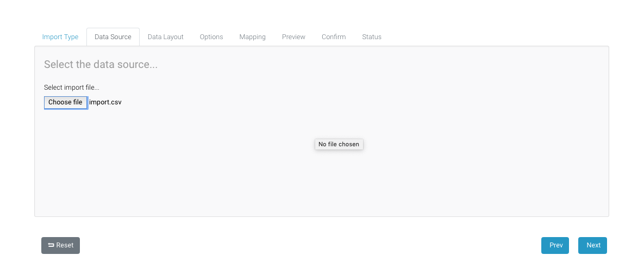The height and width of the screenshot is (261, 644).
Task: Click the Choose file button
Action: [66, 102]
